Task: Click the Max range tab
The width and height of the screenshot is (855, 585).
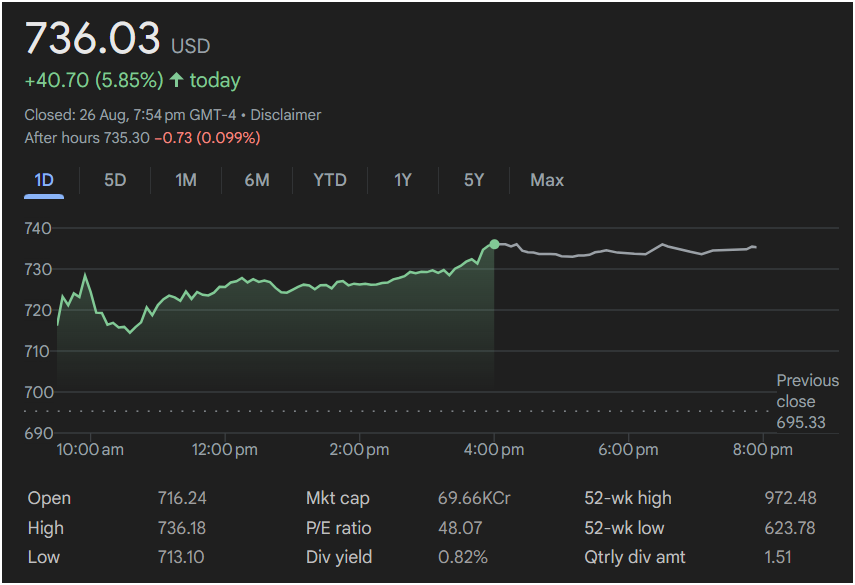Action: point(547,180)
